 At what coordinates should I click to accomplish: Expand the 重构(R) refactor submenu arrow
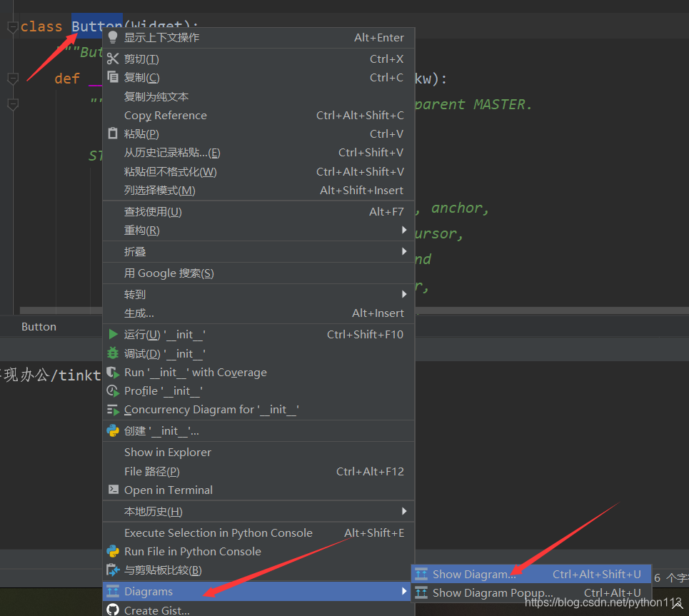click(x=404, y=230)
